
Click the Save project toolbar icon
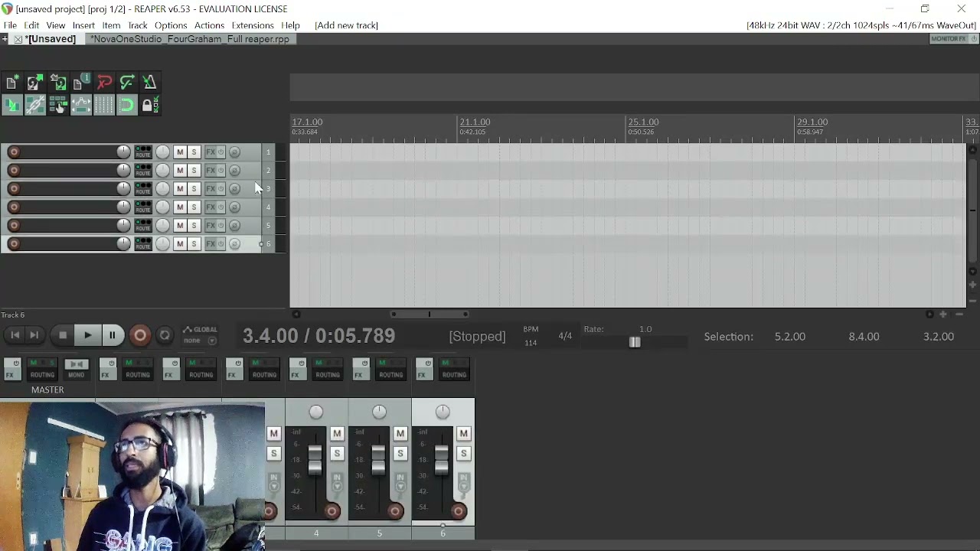coord(58,83)
